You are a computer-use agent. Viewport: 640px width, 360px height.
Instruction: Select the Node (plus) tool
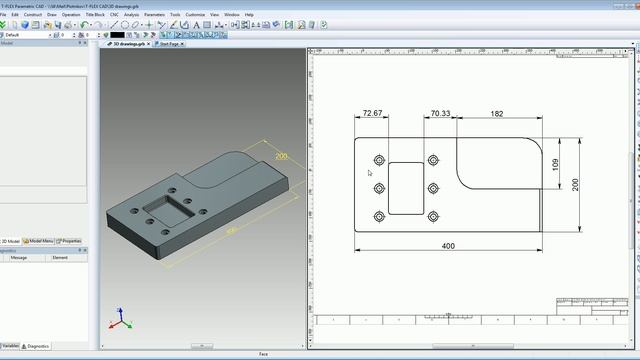tap(149, 25)
